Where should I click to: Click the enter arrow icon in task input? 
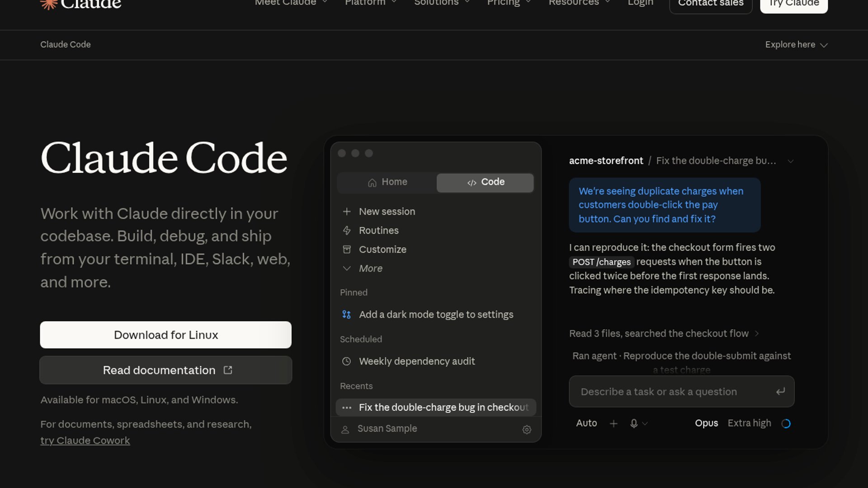(x=780, y=392)
